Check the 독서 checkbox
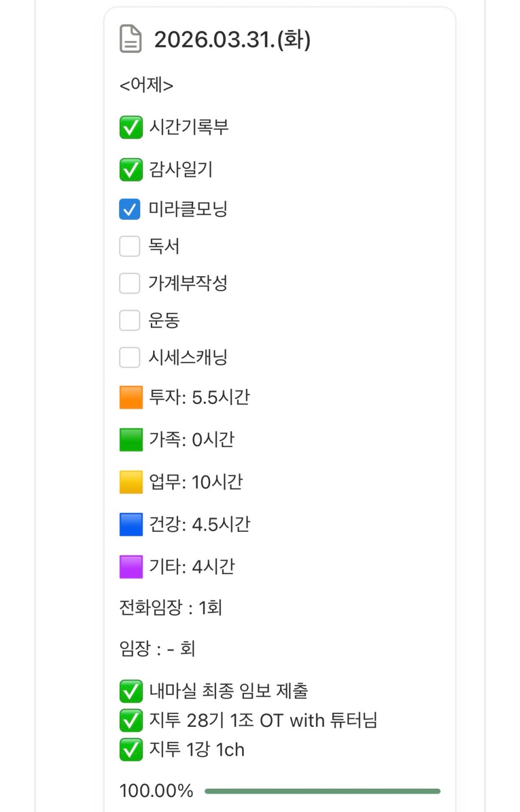 pos(130,246)
